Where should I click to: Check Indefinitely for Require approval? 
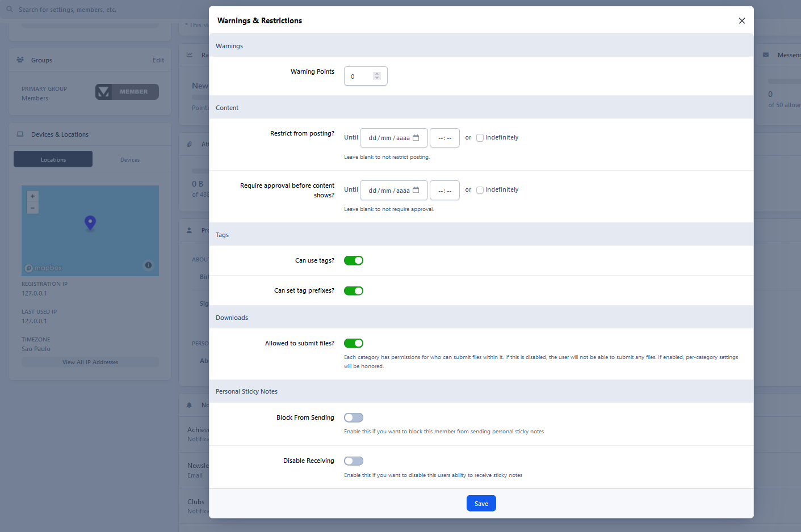[x=480, y=190]
